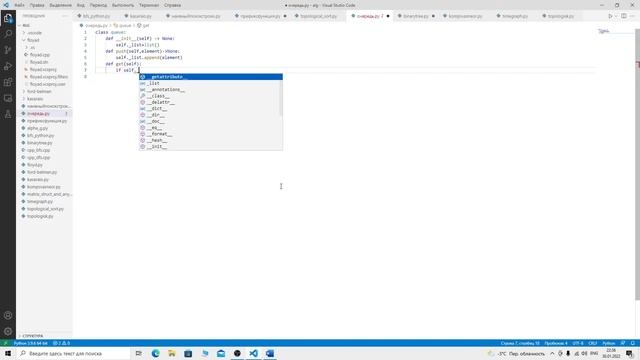Click Python interpreter version in status bar
Viewport: 640px width, 360px height.
pyautogui.click(x=31, y=343)
